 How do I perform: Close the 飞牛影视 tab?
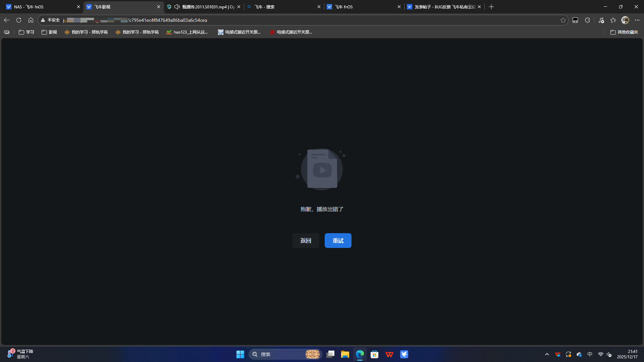[x=159, y=7]
